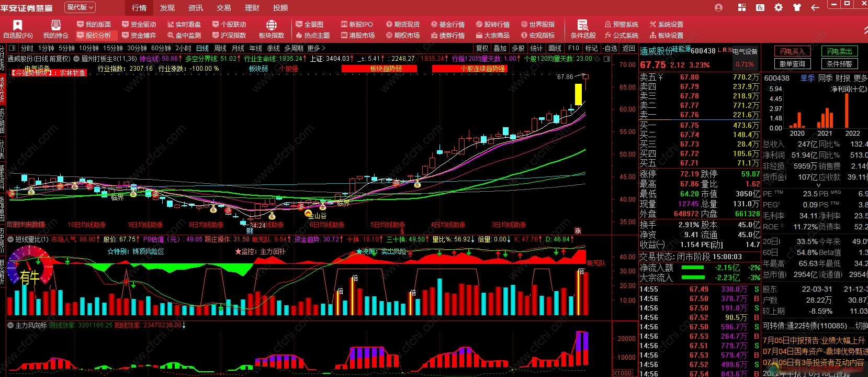Screen dimensions: 868x377
Task: Open 板块设置 sector settings
Action: click(x=666, y=36)
